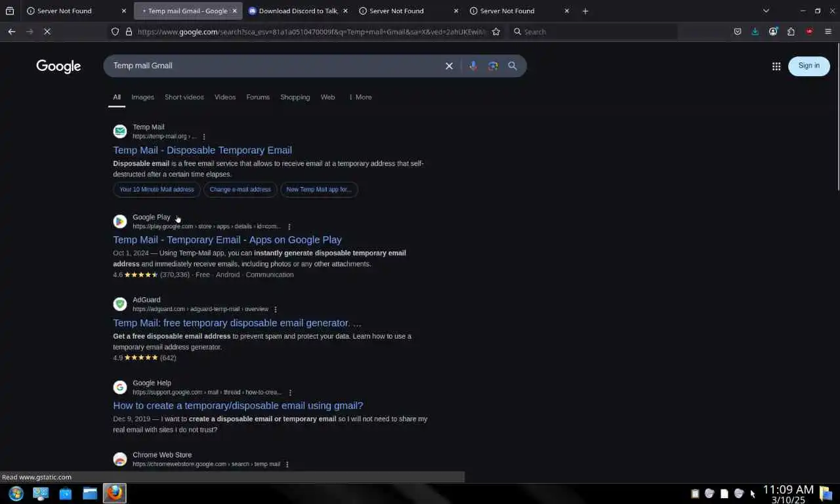Click the padlock site info icon
This screenshot has width=840, height=504.
click(x=129, y=31)
